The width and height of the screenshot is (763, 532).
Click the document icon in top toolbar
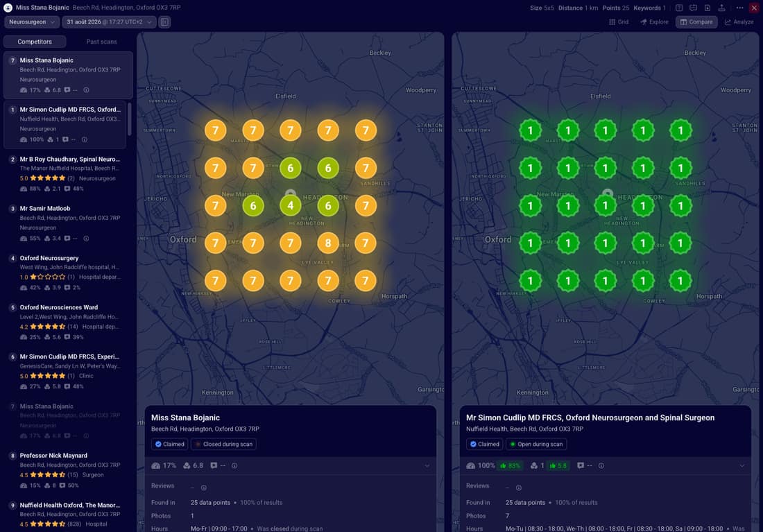point(708,8)
